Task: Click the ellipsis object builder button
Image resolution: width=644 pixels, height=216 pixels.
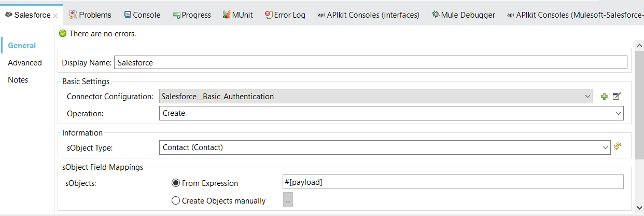Action: click(x=288, y=200)
